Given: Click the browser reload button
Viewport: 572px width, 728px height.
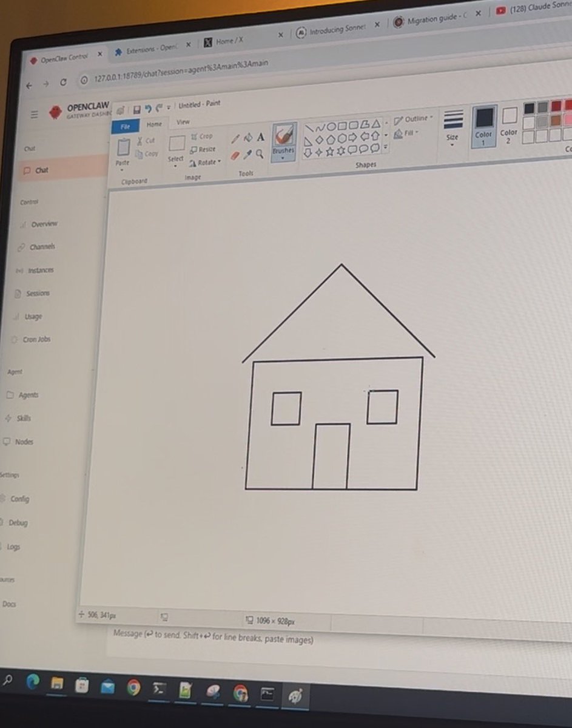Looking at the screenshot, I should (x=63, y=83).
